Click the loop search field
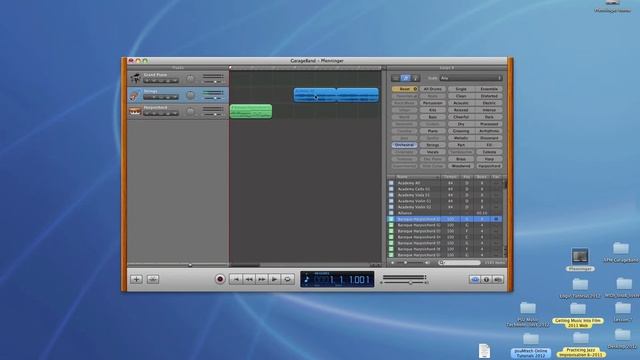The height and width of the screenshot is (360, 640). (x=460, y=263)
